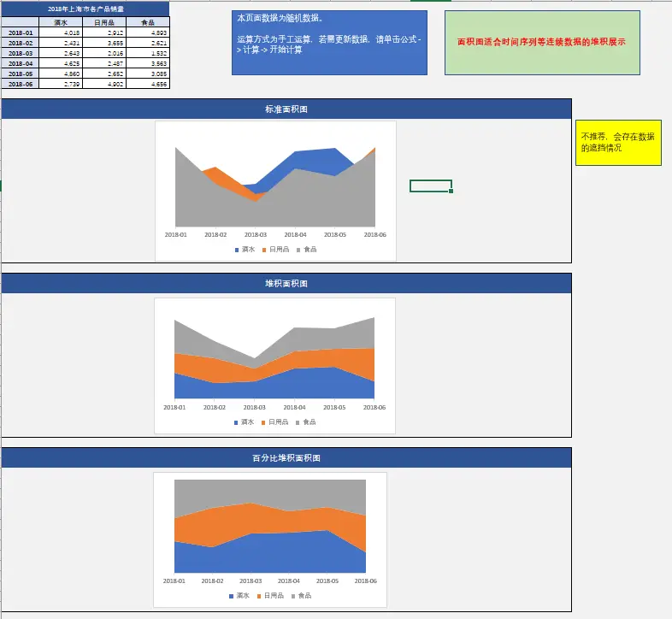Image resolution: width=672 pixels, height=619 pixels.
Task: Click 2018-05 axis label in stacked area chart
Action: click(x=334, y=407)
